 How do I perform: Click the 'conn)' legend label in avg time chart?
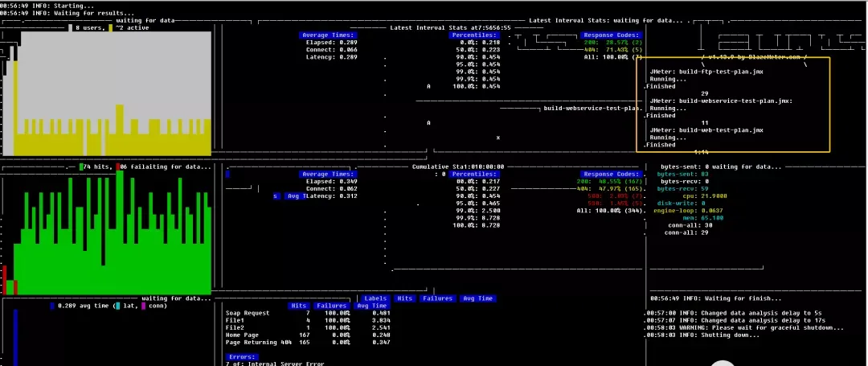(x=158, y=306)
